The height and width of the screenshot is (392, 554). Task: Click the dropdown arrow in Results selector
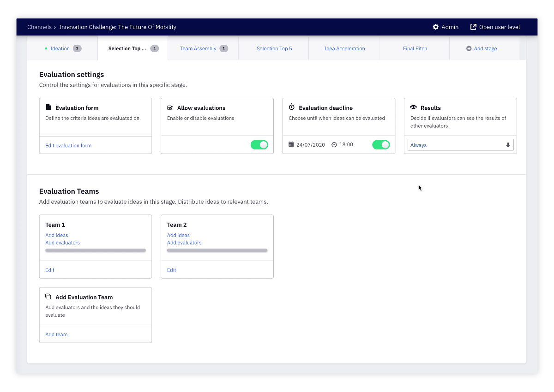point(508,145)
